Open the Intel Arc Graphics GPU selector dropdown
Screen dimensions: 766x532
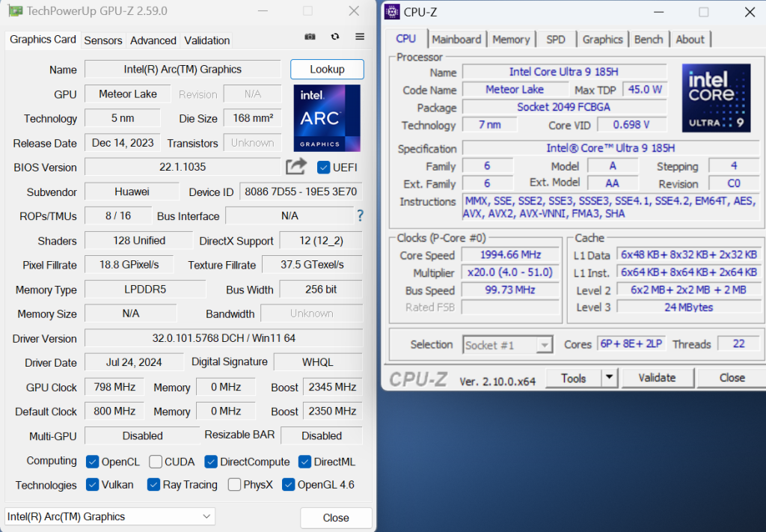tap(110, 516)
